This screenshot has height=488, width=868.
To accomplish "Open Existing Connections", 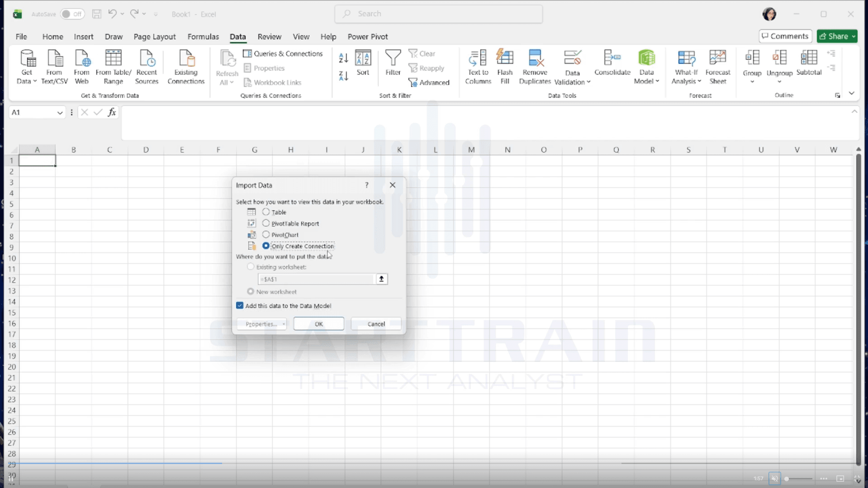I will coord(186,67).
